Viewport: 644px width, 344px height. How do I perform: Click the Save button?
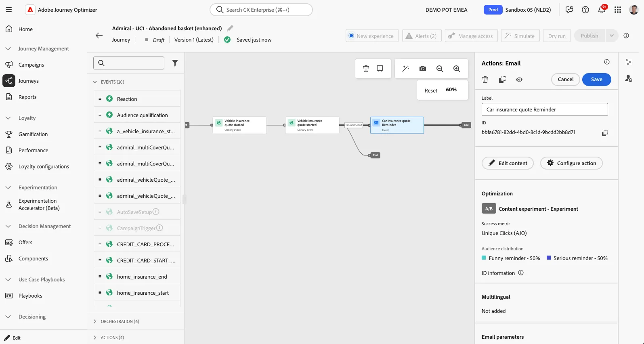tap(596, 80)
